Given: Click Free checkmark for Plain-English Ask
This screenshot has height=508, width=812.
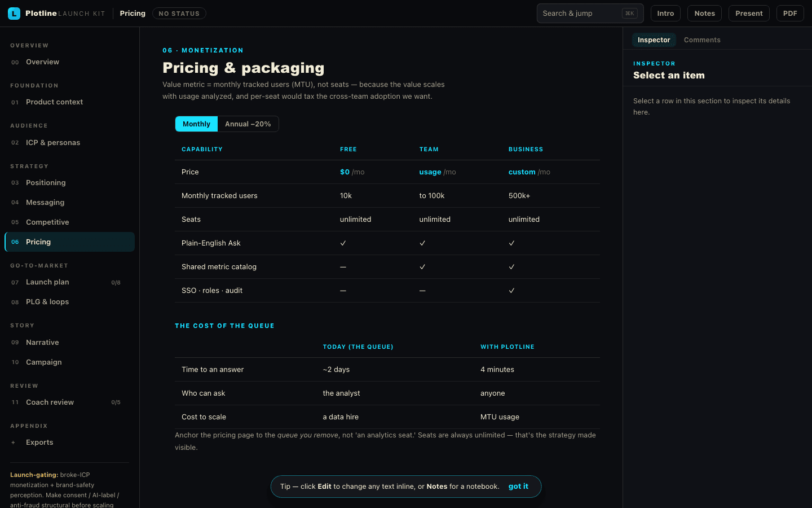Looking at the screenshot, I should (x=343, y=243).
